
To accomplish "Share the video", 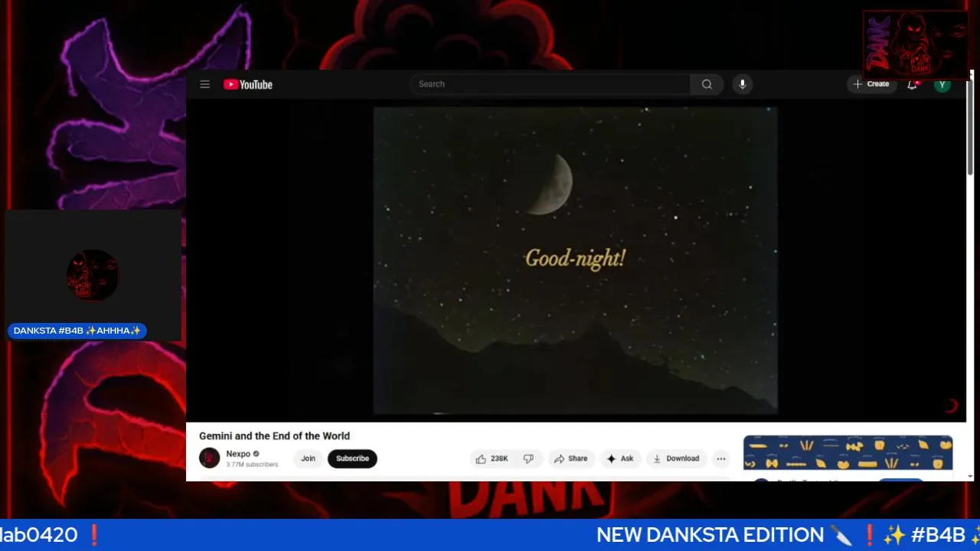I will 571,458.
